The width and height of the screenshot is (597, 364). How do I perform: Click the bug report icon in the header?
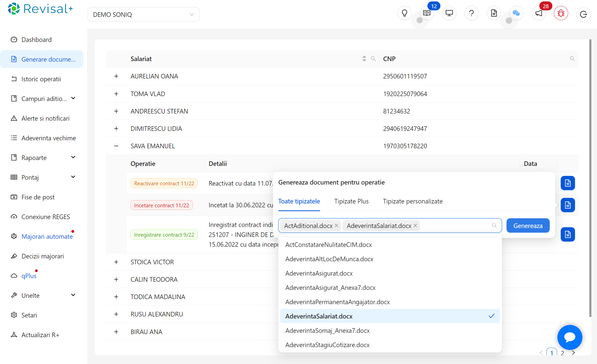click(x=561, y=13)
